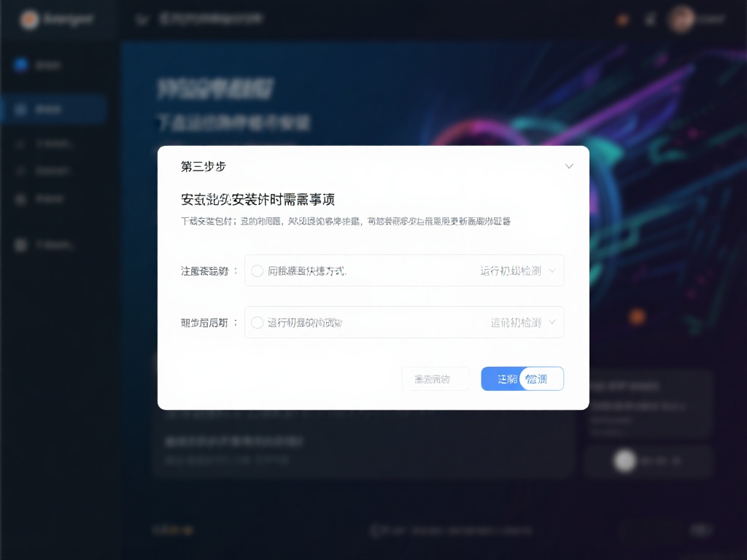The image size is (747, 560).
Task: Select the second option's radio button in dialog
Action: click(258, 322)
